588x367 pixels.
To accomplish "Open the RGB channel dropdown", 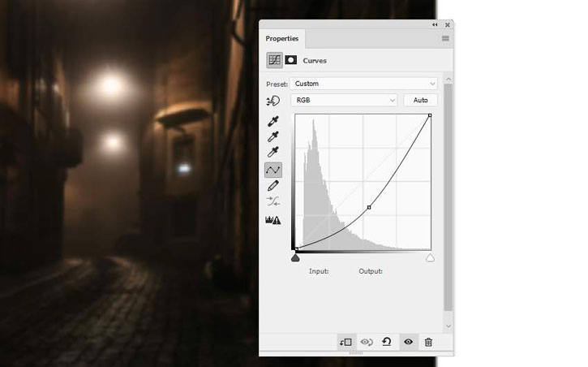I will (344, 100).
